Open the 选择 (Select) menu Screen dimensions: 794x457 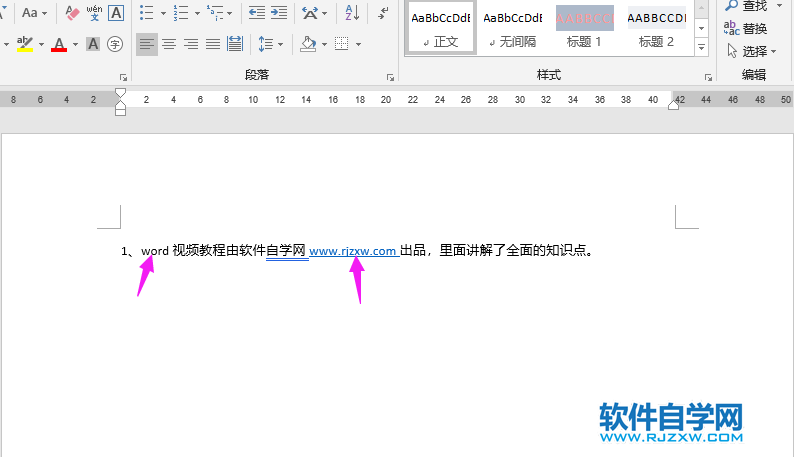tap(751, 51)
